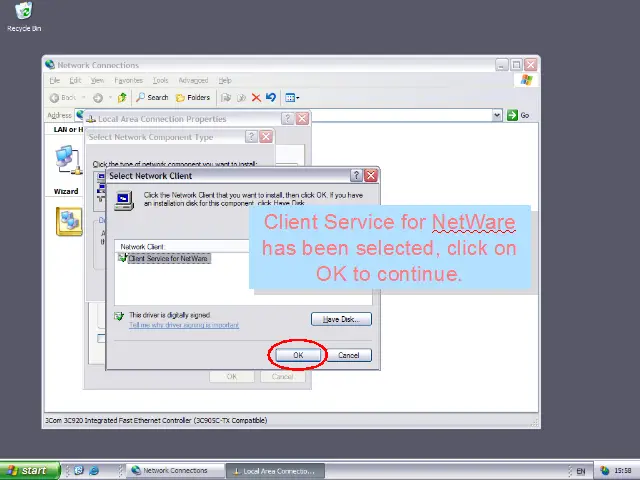Open the driver signing importance link

[184, 325]
